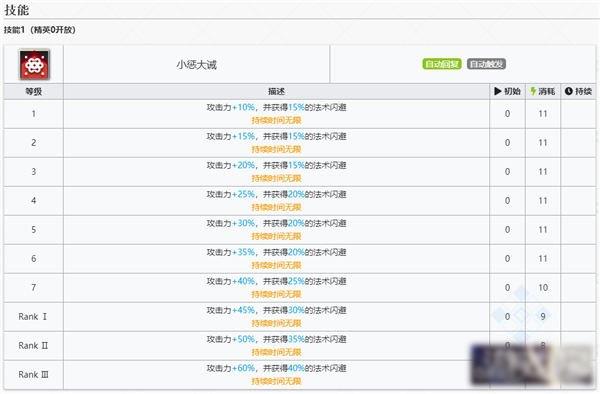Click initial value 0 in level 5 row
The width and height of the screenshot is (600, 394).
coord(507,230)
